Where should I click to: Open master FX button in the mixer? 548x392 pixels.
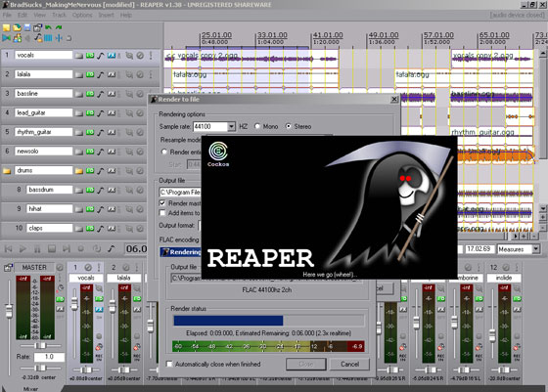click(x=61, y=309)
